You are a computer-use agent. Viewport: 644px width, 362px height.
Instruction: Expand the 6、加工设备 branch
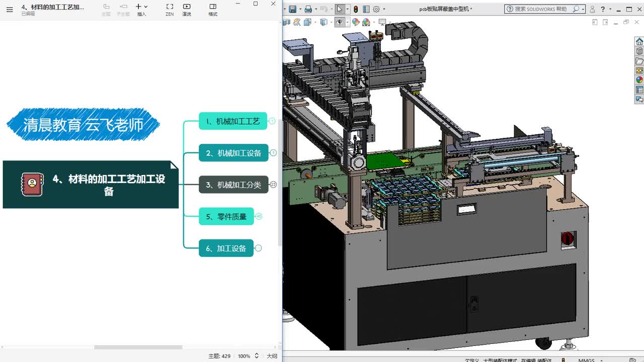pyautogui.click(x=259, y=248)
